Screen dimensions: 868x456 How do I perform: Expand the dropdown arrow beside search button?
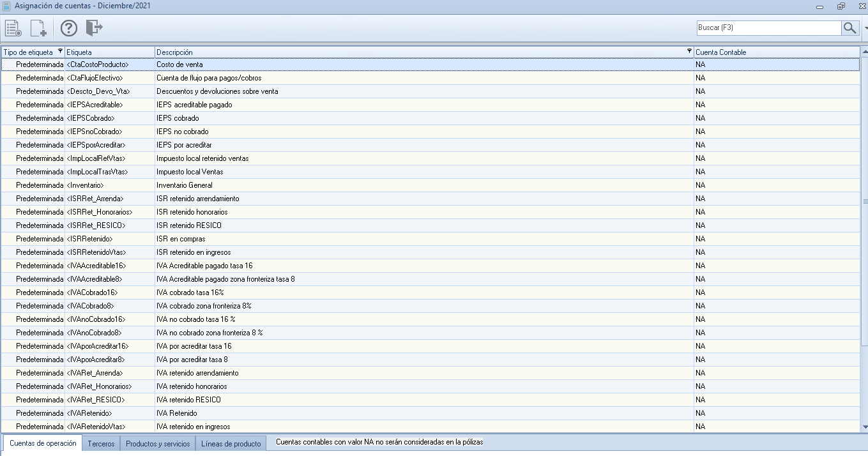865,28
